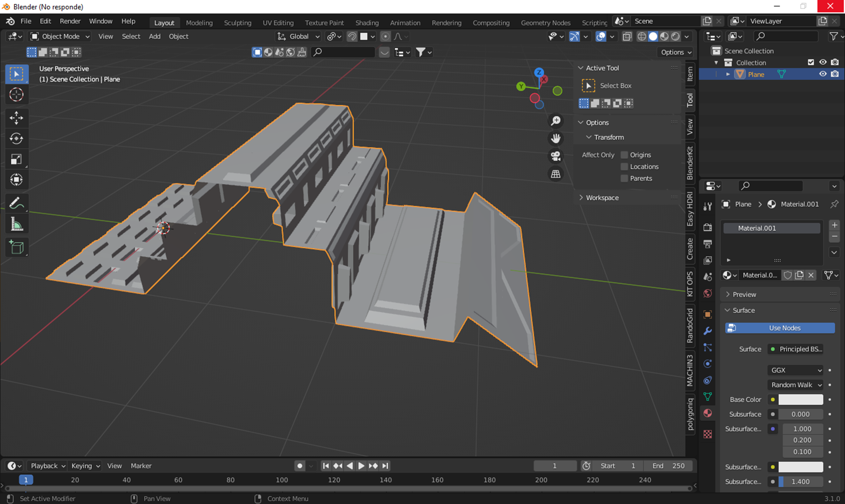Select the Annotate pencil tool

click(x=16, y=203)
